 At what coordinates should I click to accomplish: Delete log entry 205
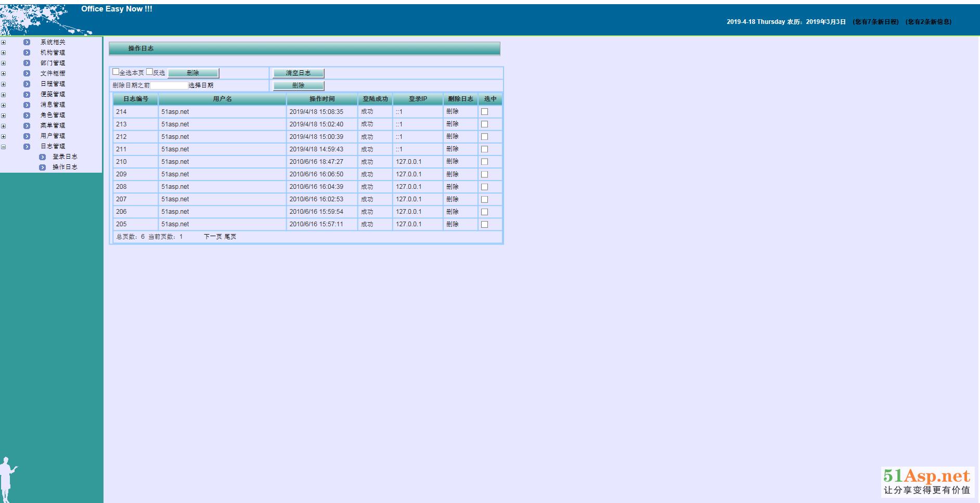[x=453, y=224]
